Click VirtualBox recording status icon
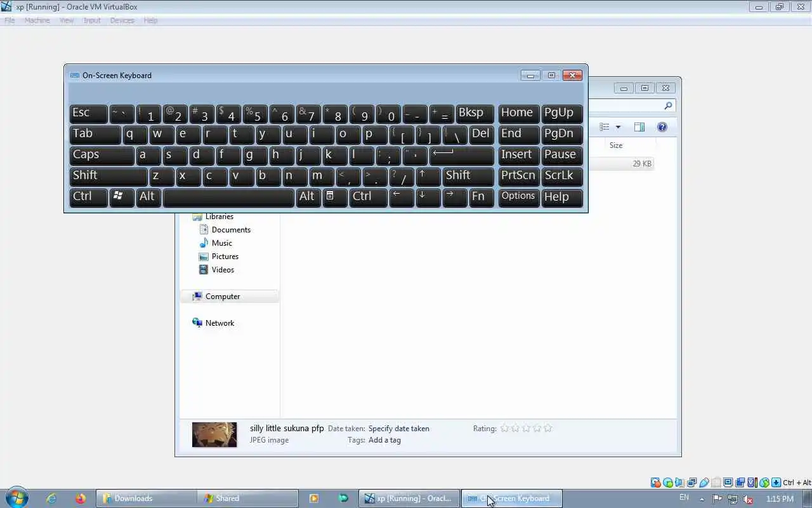 point(740,483)
